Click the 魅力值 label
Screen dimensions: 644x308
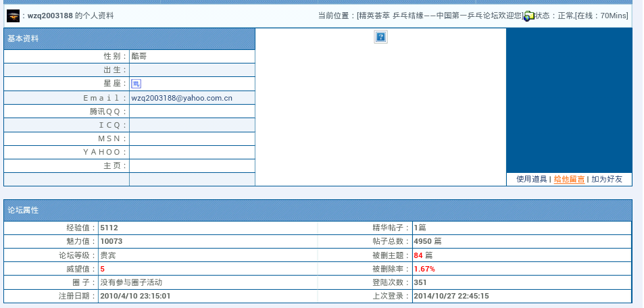click(82, 242)
